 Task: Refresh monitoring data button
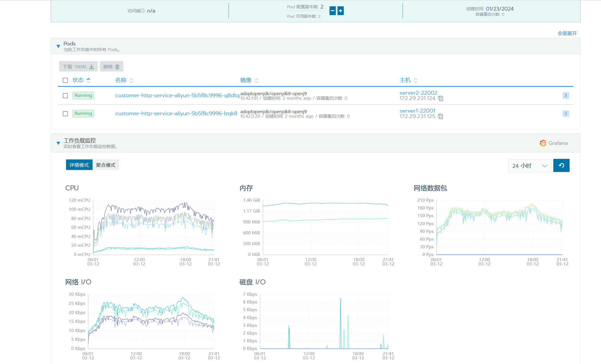[x=561, y=165]
